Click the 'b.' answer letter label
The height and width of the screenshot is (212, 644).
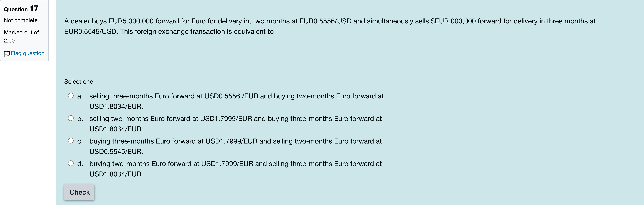click(80, 119)
